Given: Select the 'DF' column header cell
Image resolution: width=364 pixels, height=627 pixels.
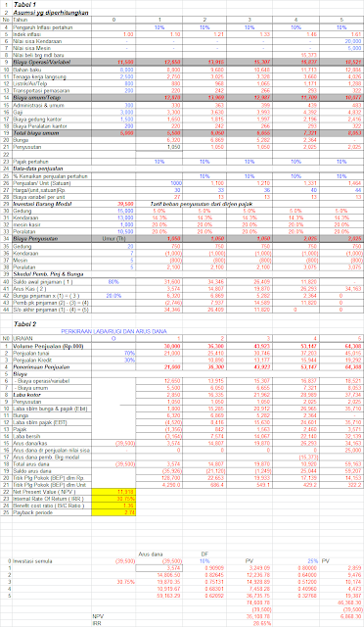Looking at the screenshot, I should 205,555.
